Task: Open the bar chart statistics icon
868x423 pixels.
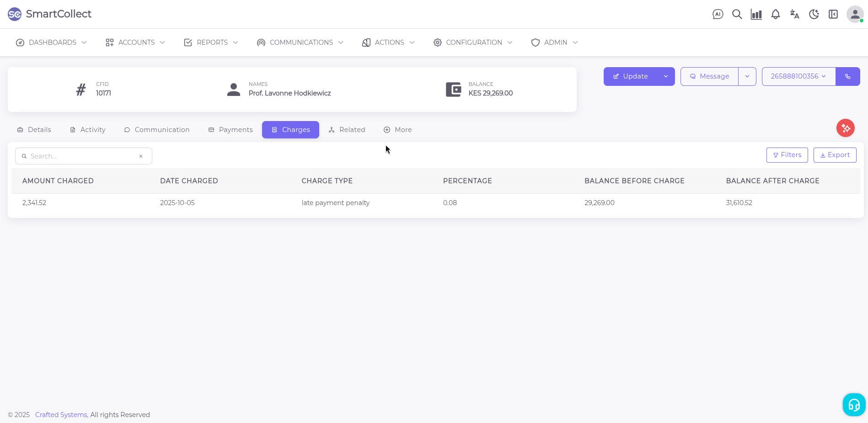Action: [756, 14]
